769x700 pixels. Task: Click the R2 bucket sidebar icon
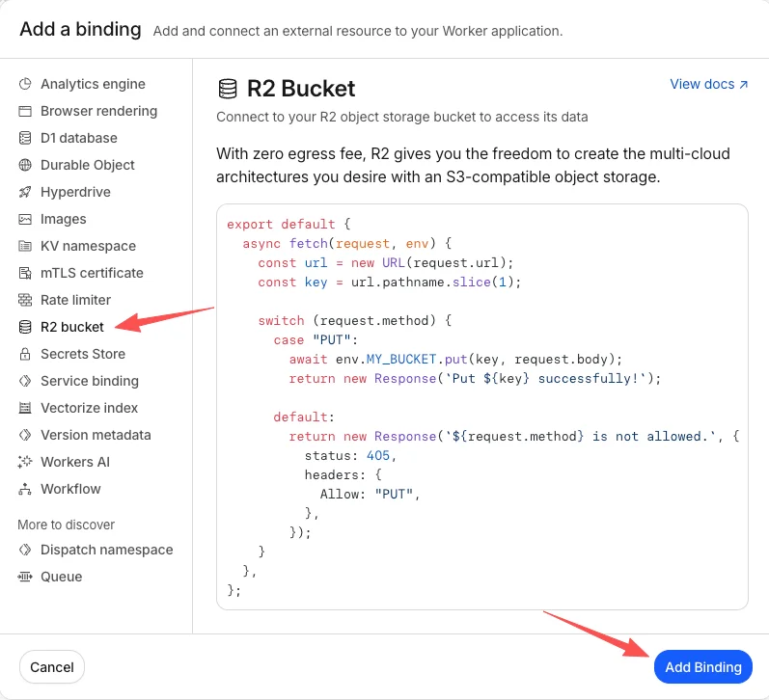pyautogui.click(x=25, y=327)
